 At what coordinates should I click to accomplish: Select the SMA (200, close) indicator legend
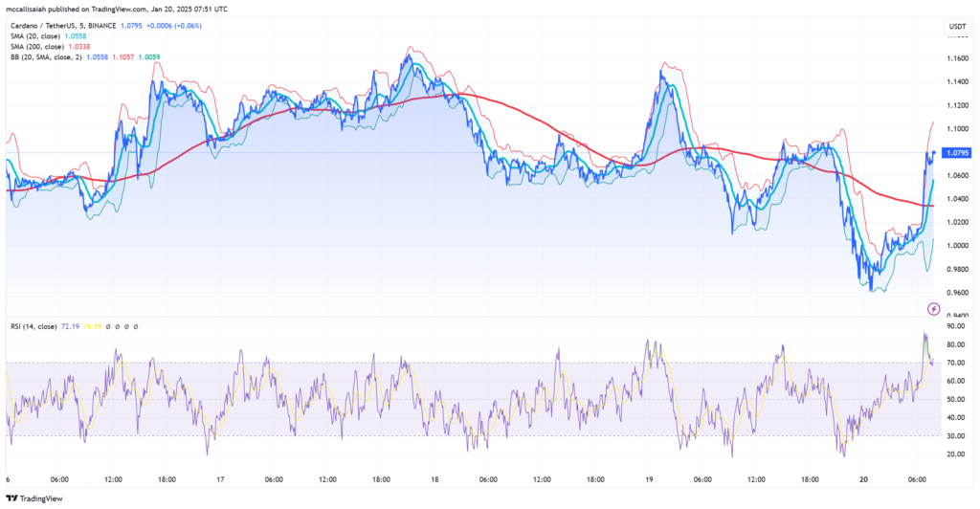click(x=36, y=45)
